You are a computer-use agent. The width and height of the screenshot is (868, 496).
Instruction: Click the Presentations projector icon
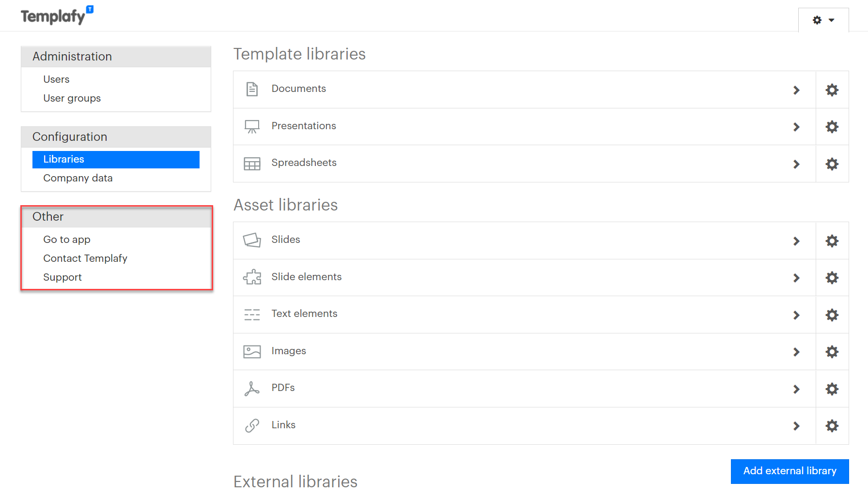[x=252, y=126]
